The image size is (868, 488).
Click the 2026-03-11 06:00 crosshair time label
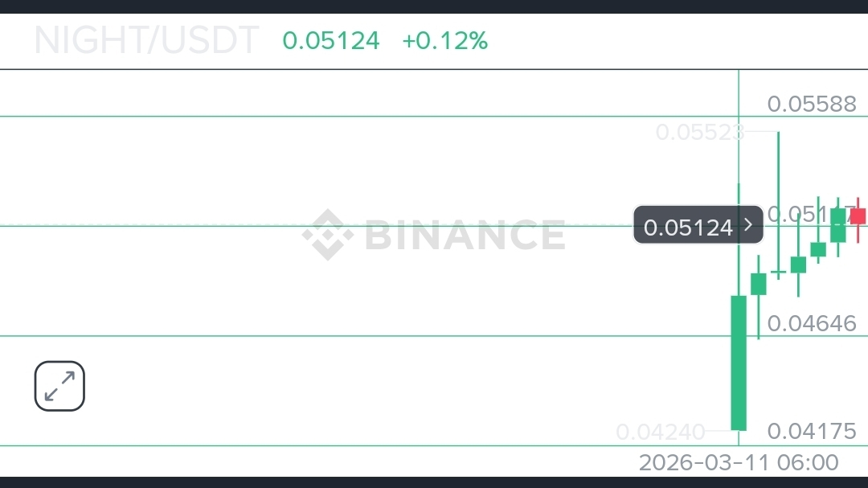click(x=739, y=463)
